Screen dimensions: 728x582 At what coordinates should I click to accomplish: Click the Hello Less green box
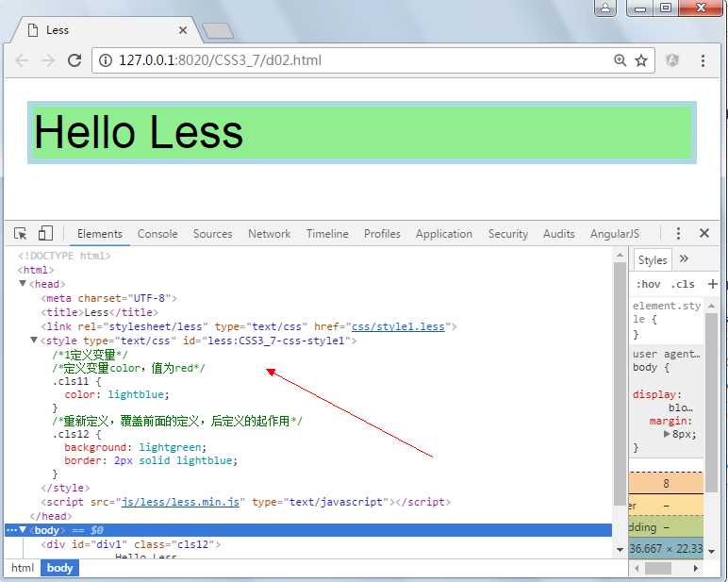coord(362,133)
